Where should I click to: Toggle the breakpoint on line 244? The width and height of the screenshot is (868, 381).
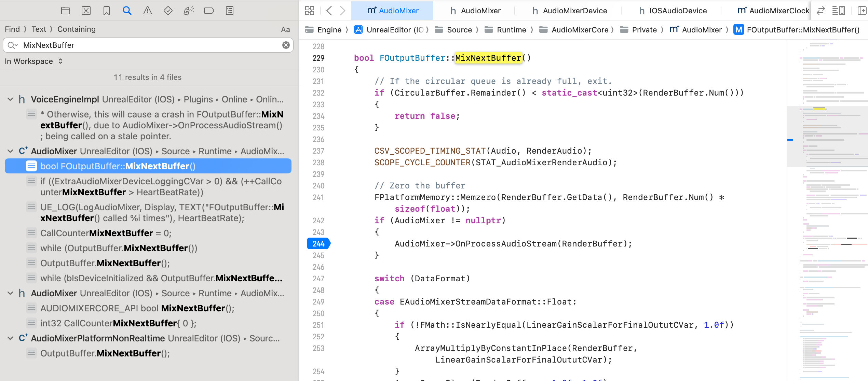coord(318,244)
